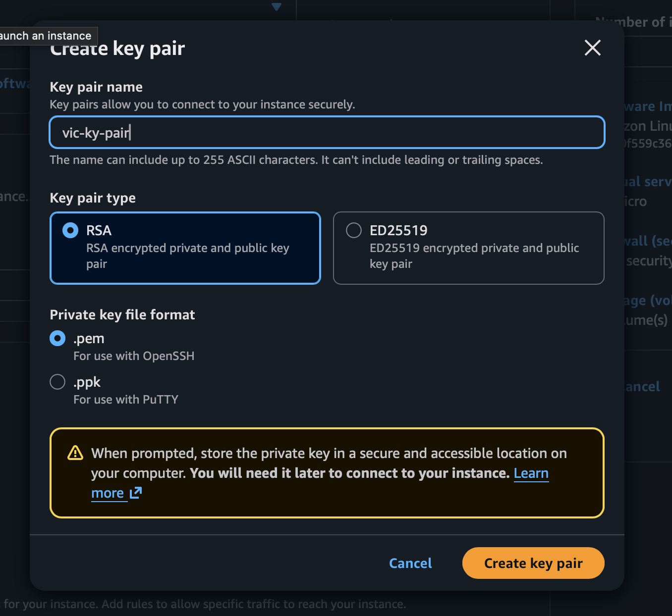Click the "Key pair name" field label
The width and height of the screenshot is (672, 616).
click(96, 87)
